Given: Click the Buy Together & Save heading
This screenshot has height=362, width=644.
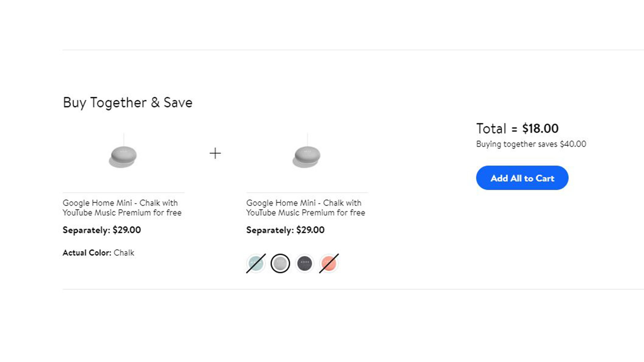Looking at the screenshot, I should pos(127,103).
